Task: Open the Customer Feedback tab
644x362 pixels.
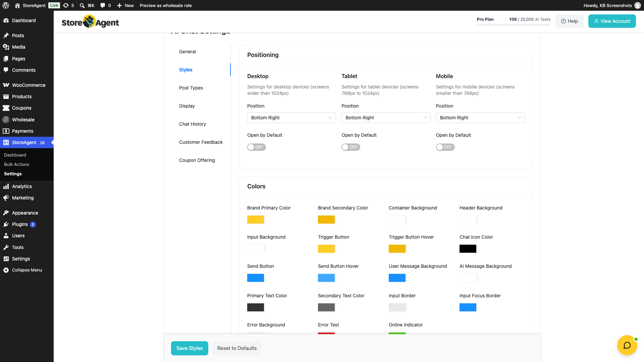Action: [x=201, y=142]
